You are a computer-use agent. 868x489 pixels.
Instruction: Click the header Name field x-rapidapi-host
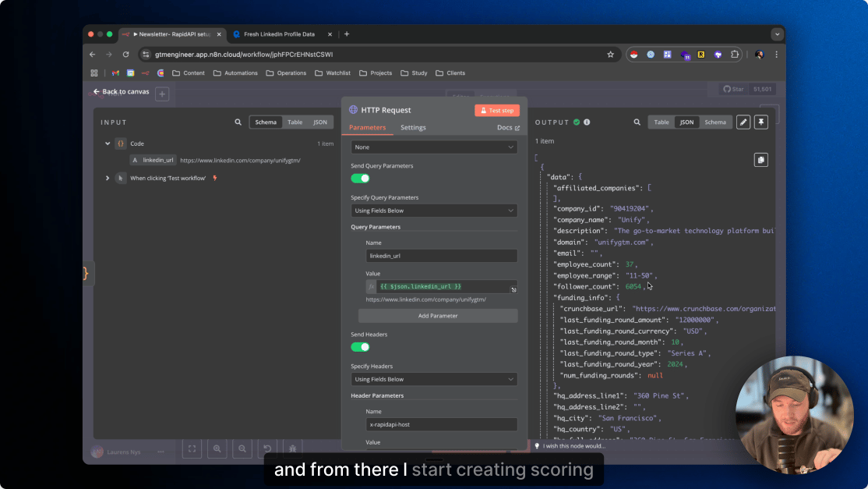coord(442,425)
